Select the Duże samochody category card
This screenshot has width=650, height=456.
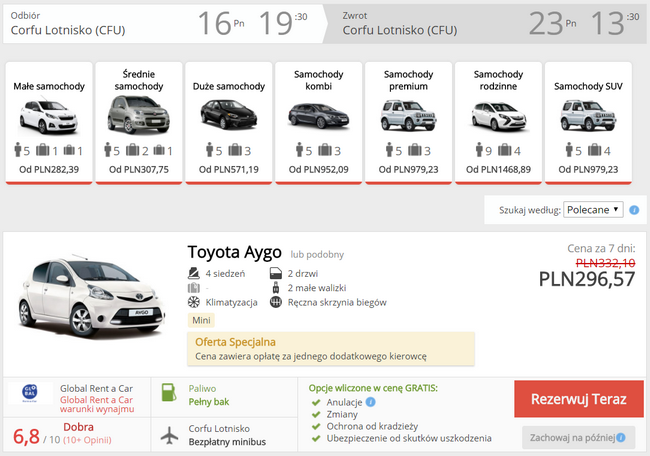tap(229, 123)
